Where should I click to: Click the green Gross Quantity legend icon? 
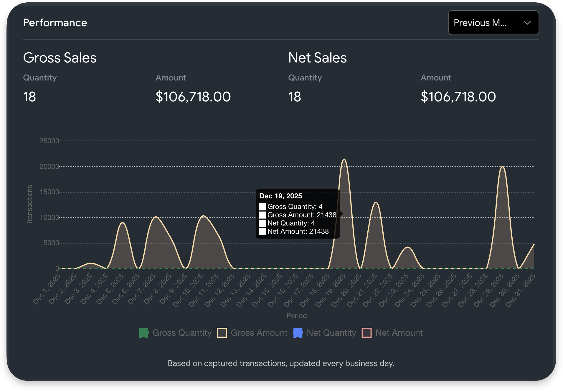coord(143,332)
